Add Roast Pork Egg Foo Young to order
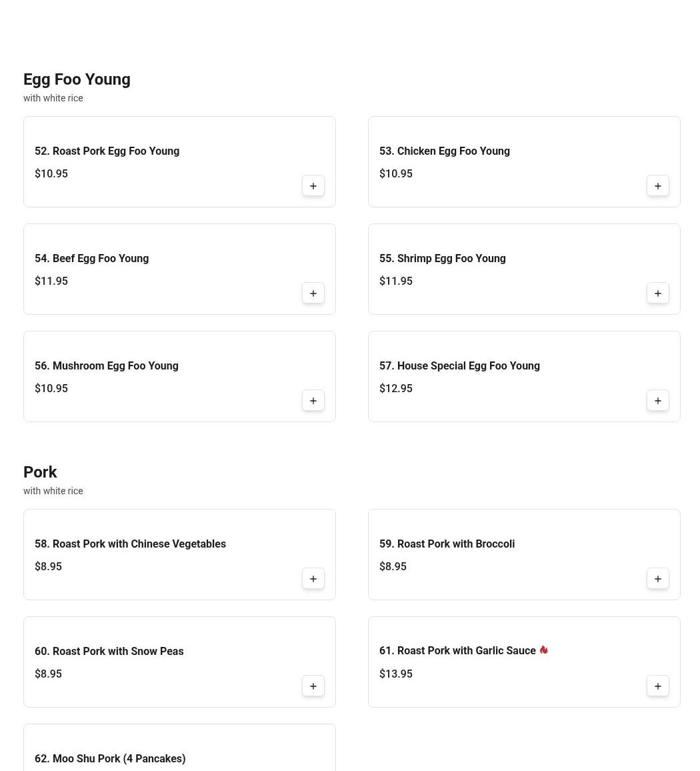Viewport: 700px width, 771px height. click(313, 186)
